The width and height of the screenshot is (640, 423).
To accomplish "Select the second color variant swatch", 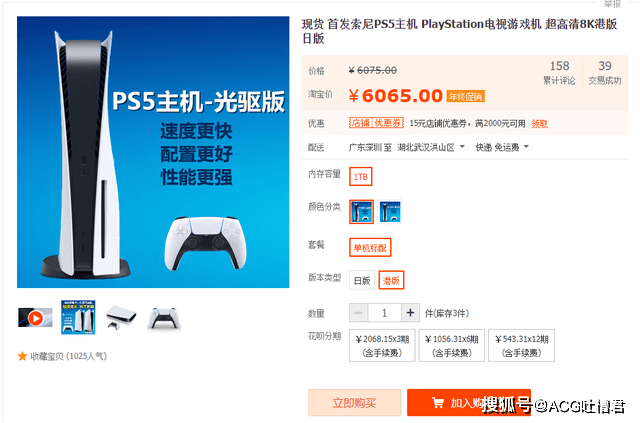I will (x=390, y=212).
